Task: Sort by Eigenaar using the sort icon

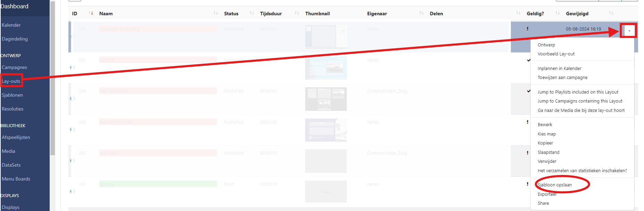Action: coord(421,13)
